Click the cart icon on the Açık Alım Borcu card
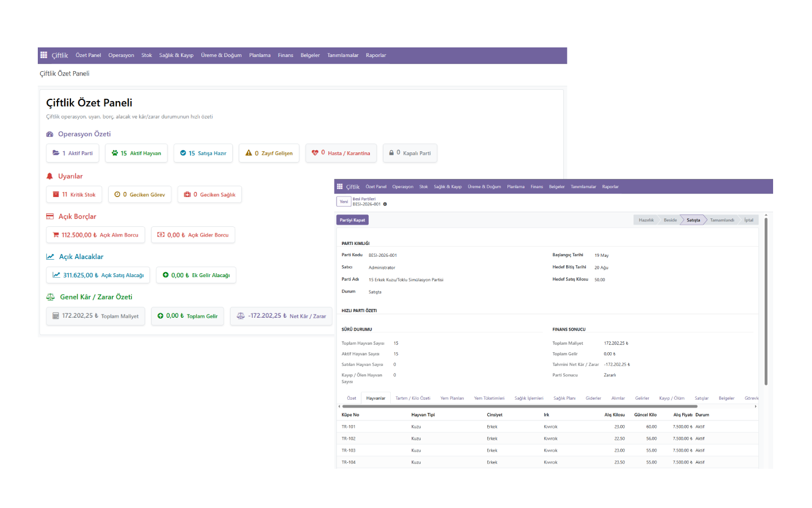Image resolution: width=812 pixels, height=508 pixels. coord(56,235)
